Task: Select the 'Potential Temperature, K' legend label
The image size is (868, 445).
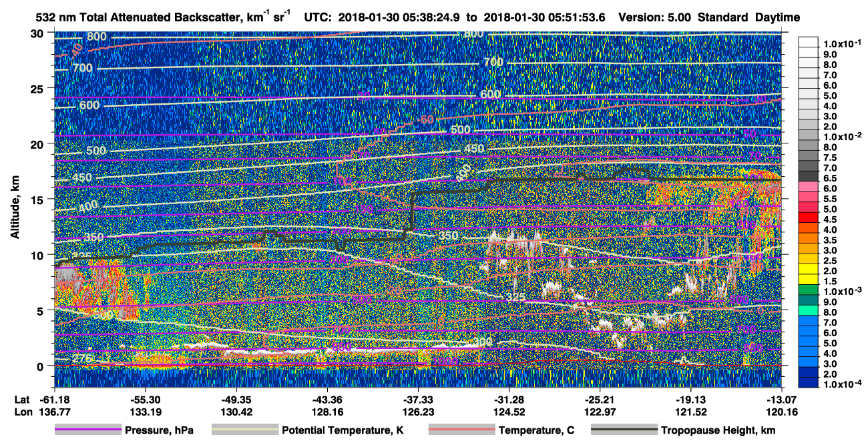Action: click(x=343, y=431)
